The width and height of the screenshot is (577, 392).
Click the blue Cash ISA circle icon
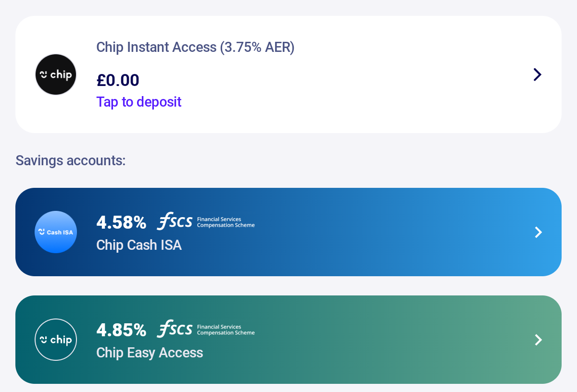click(56, 232)
